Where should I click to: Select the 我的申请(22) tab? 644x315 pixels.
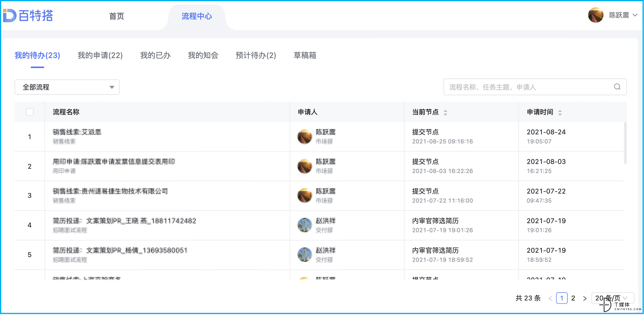(x=100, y=55)
